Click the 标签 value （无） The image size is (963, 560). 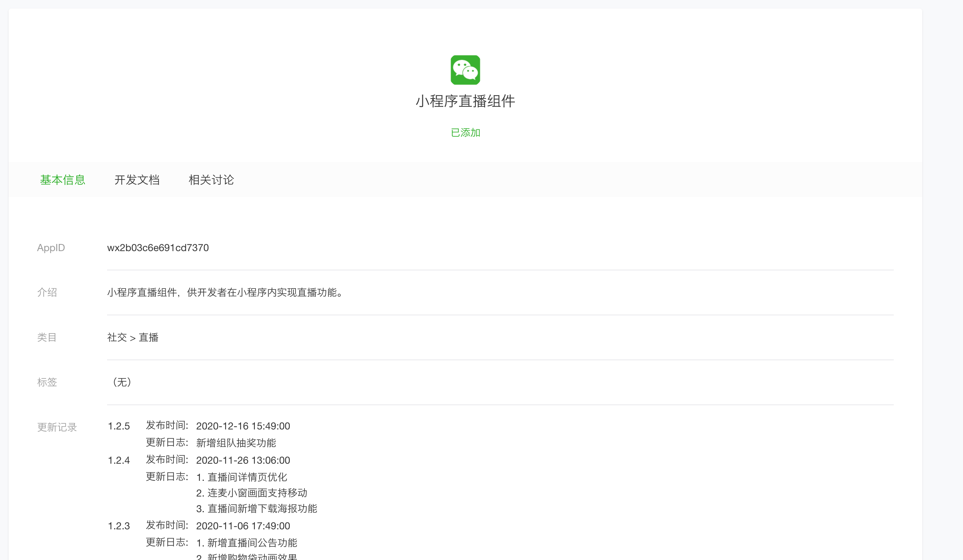[x=122, y=382]
